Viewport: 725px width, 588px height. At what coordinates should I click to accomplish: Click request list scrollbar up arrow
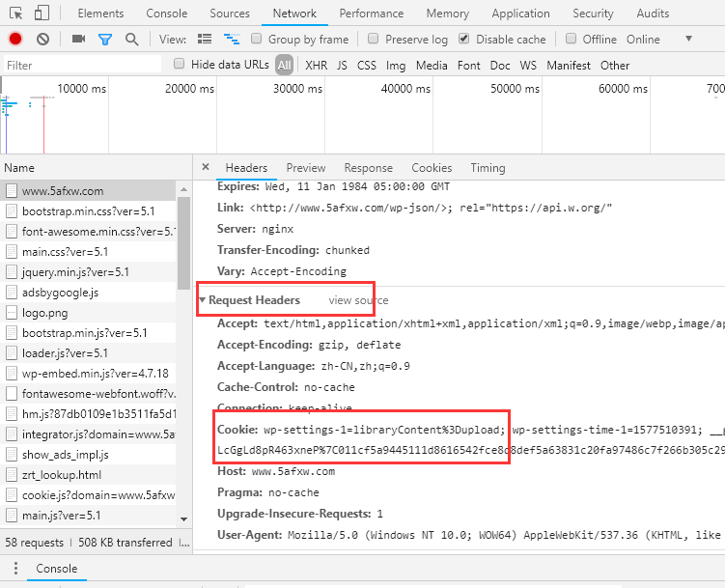pos(183,189)
